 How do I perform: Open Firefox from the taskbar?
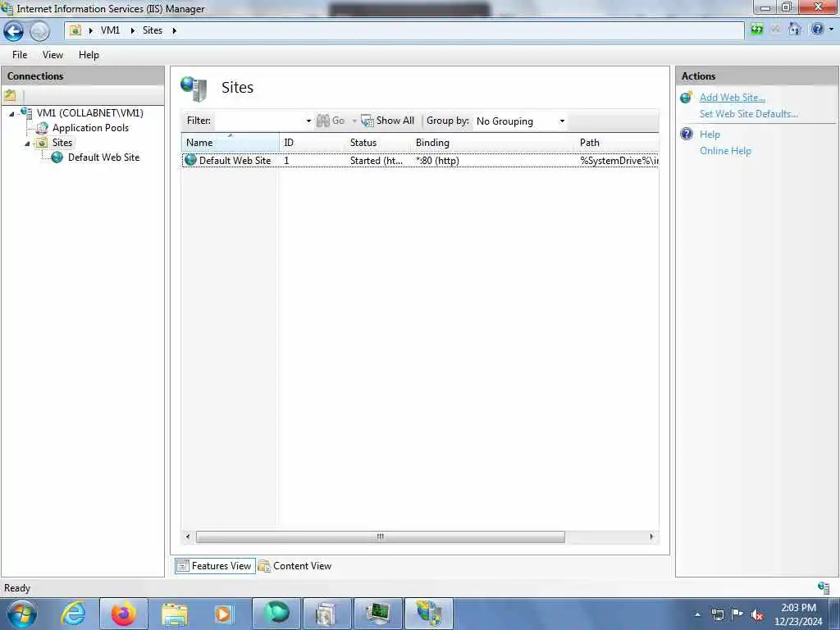coord(124,614)
